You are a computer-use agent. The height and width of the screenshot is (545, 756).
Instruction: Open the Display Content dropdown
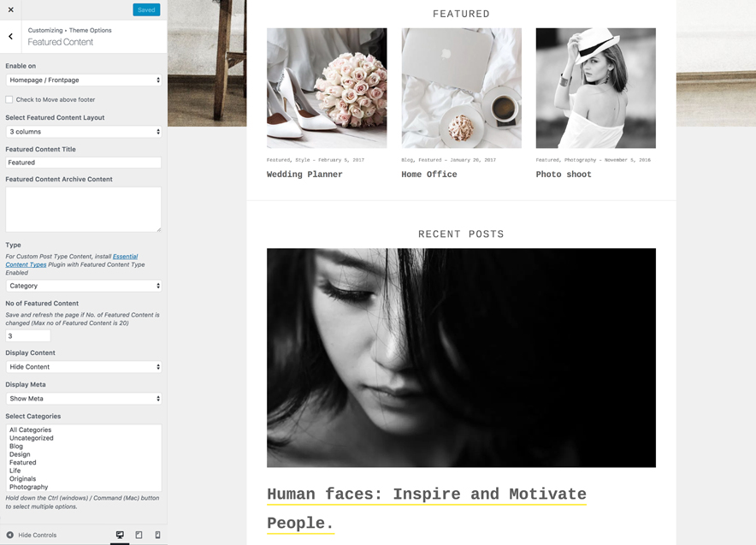click(83, 367)
